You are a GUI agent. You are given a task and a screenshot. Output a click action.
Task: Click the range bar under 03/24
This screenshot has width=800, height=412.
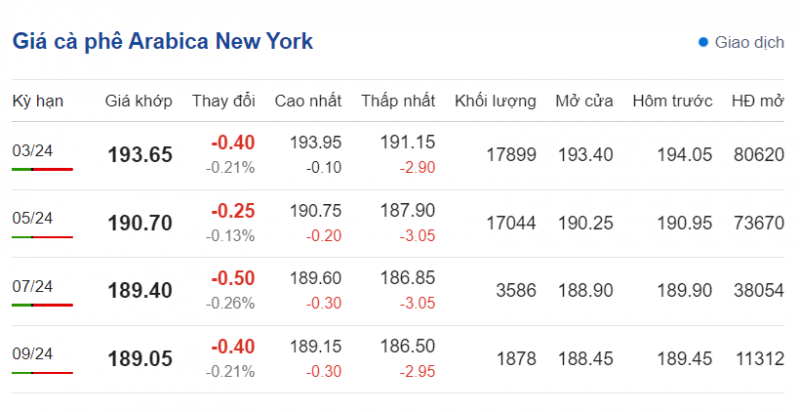pyautogui.click(x=42, y=169)
